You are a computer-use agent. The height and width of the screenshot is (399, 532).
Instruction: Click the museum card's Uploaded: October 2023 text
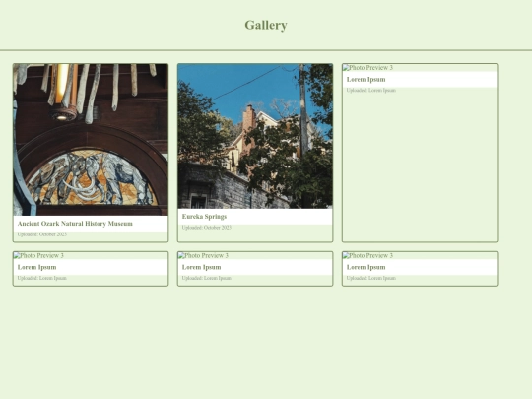[42, 234]
